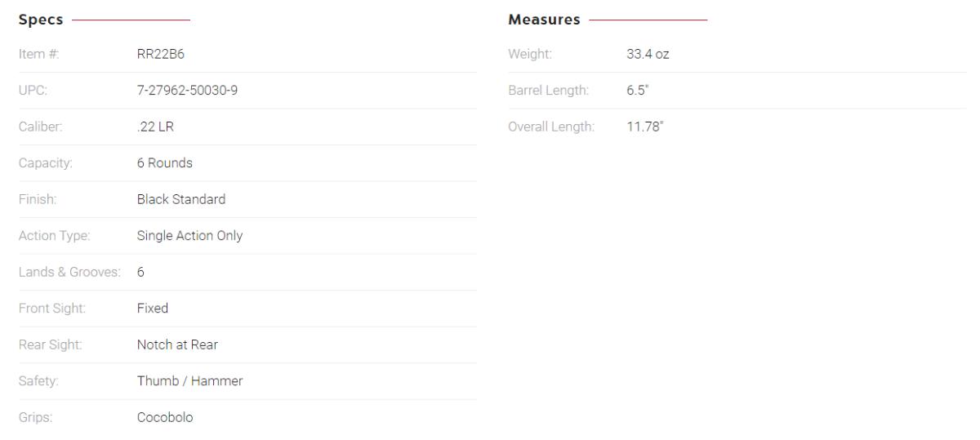Click the UPC value 7-27962-50030-9
Screen dimensions: 980x440
tap(186, 91)
